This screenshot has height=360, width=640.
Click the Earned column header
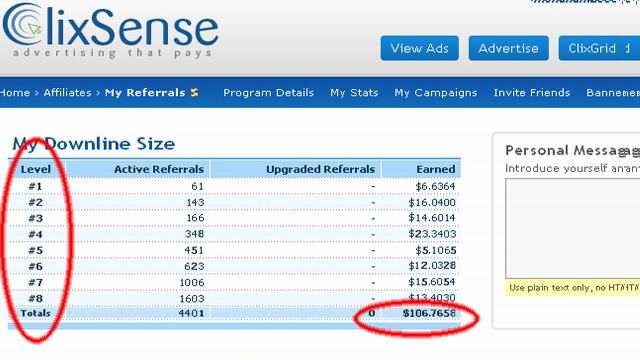tap(436, 169)
